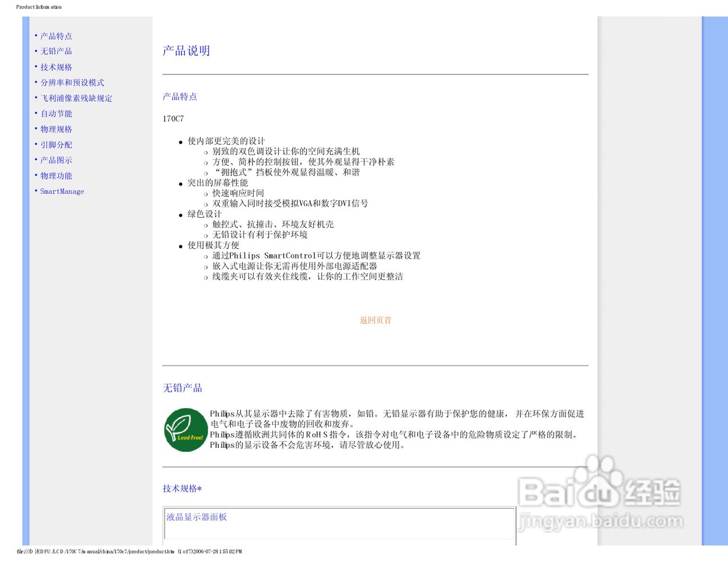Open the SmartManage sidebar link
This screenshot has height=562, width=728.
(x=62, y=192)
